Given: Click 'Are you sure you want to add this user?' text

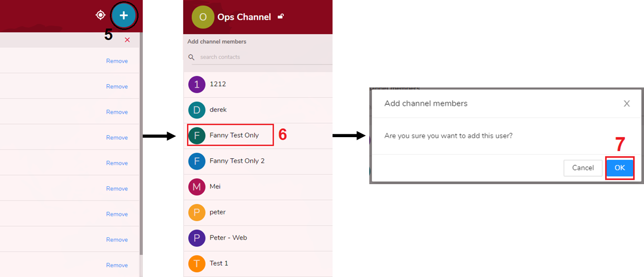Looking at the screenshot, I should pyautogui.click(x=448, y=136).
